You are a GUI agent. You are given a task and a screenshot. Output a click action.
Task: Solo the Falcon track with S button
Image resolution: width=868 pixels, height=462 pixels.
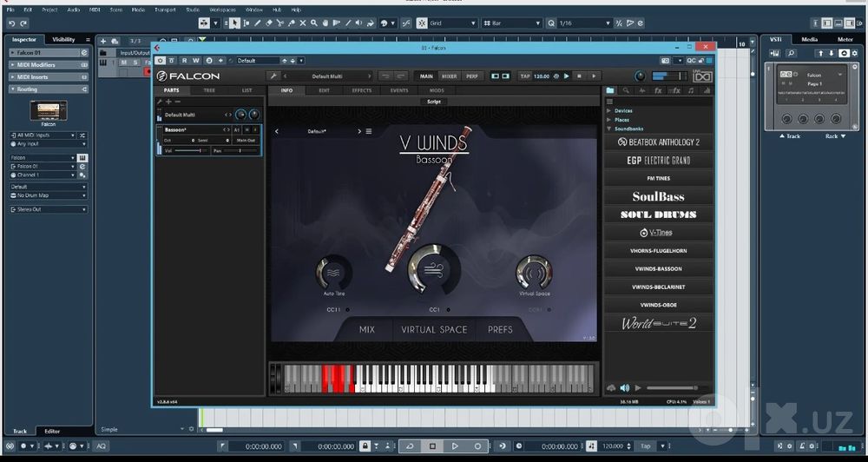(x=135, y=62)
